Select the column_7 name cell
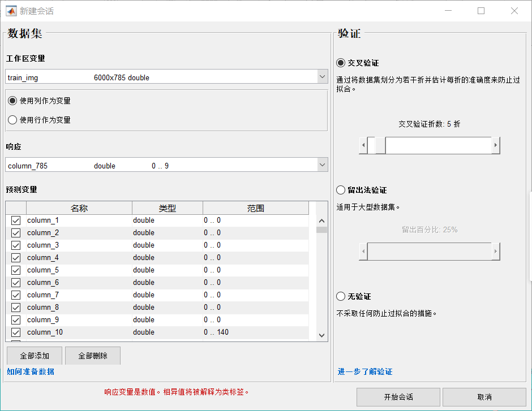The height and width of the screenshot is (411, 532). tap(79, 295)
